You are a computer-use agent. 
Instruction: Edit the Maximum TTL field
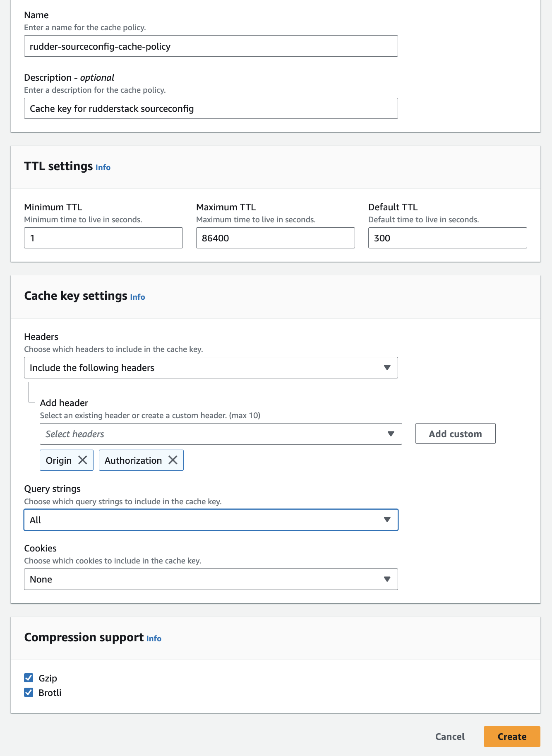click(x=276, y=238)
